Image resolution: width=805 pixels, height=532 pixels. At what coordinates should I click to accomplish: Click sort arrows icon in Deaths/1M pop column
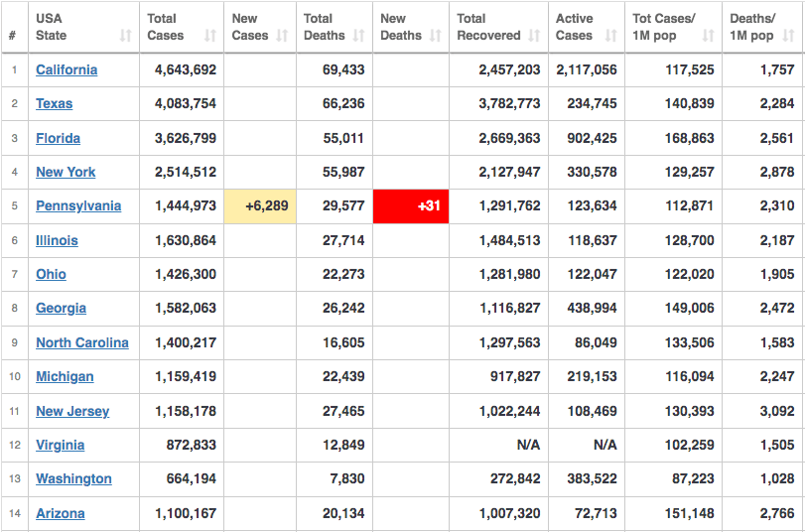coord(792,36)
